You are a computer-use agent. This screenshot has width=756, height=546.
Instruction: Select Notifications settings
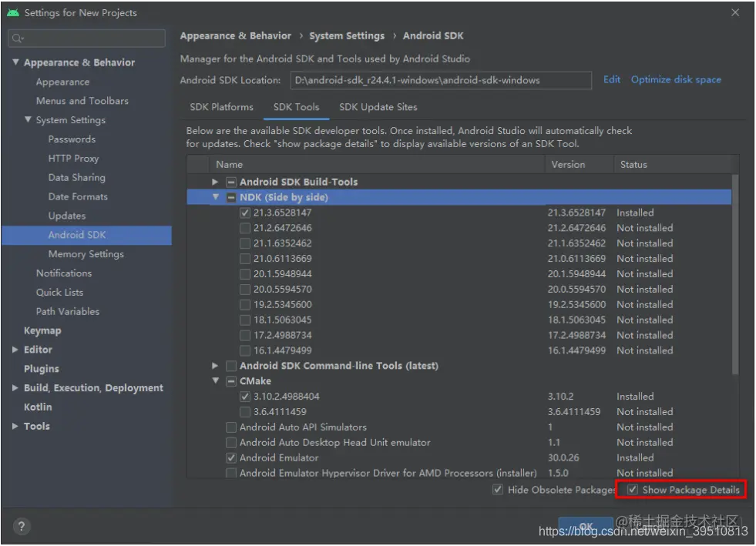click(64, 273)
